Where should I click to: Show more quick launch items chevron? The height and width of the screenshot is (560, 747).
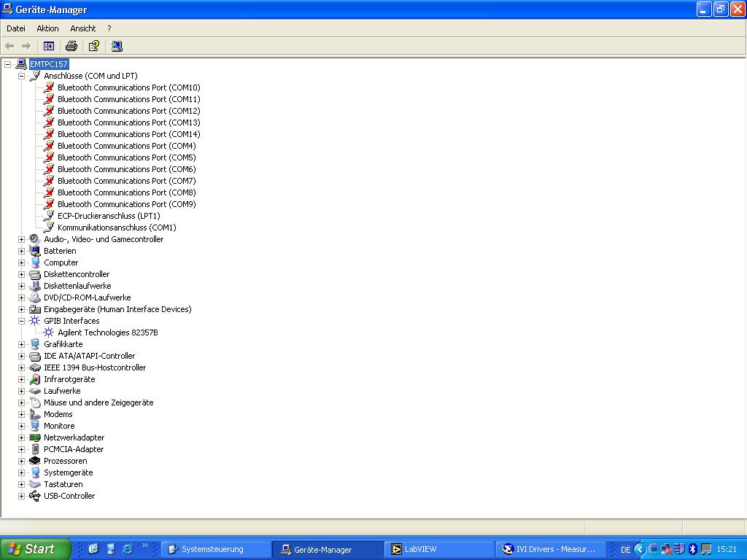click(145, 545)
